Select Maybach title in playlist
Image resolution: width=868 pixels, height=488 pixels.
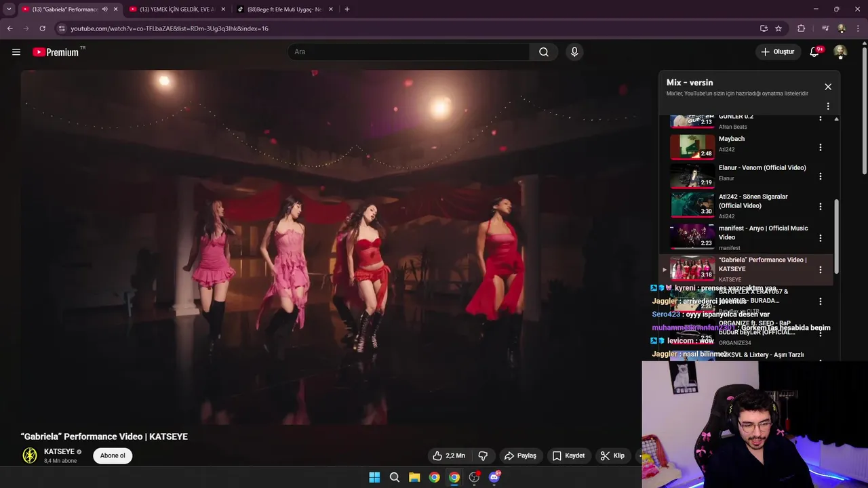click(x=732, y=139)
